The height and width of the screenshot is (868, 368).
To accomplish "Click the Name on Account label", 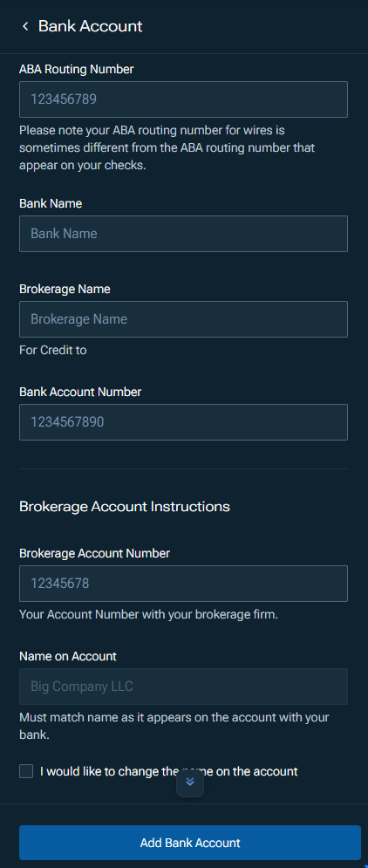I will (68, 656).
